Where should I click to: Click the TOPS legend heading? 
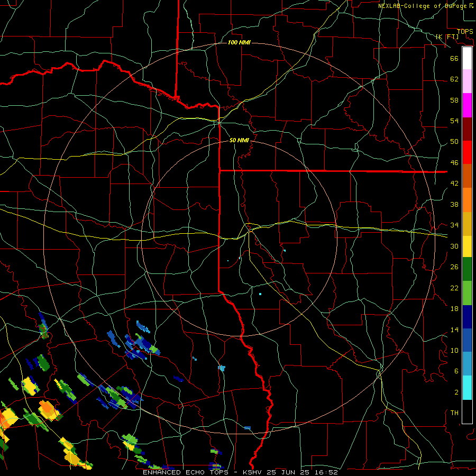point(465,32)
